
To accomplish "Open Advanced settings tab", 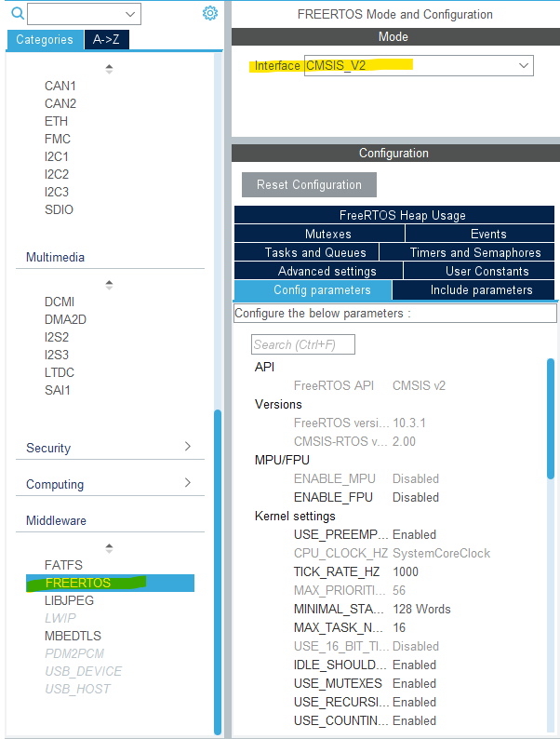I will pos(318,271).
